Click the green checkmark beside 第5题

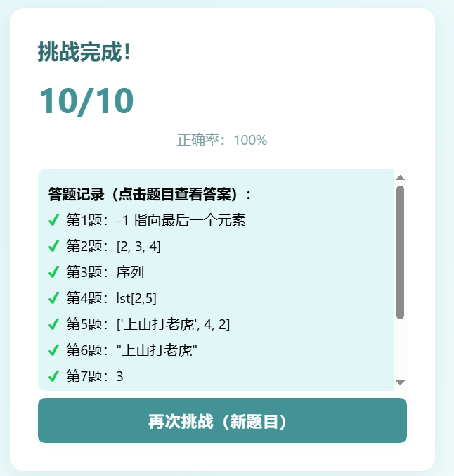53,325
